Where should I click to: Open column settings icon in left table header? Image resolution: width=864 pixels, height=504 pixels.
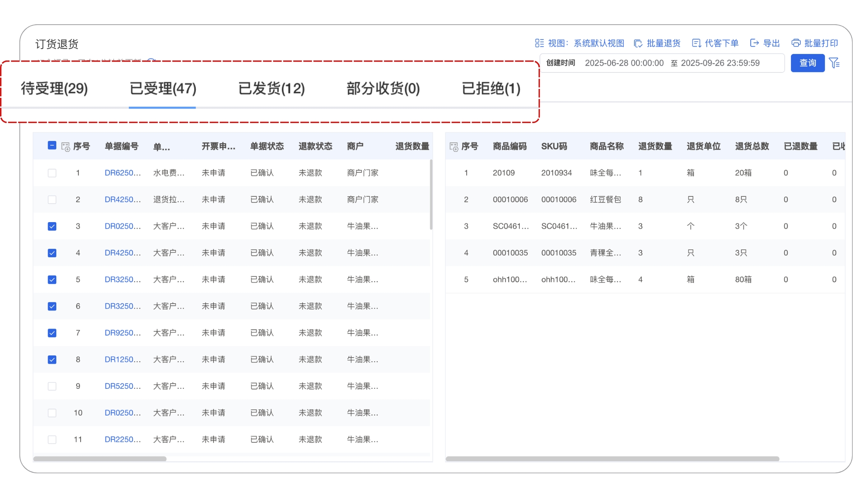(65, 146)
